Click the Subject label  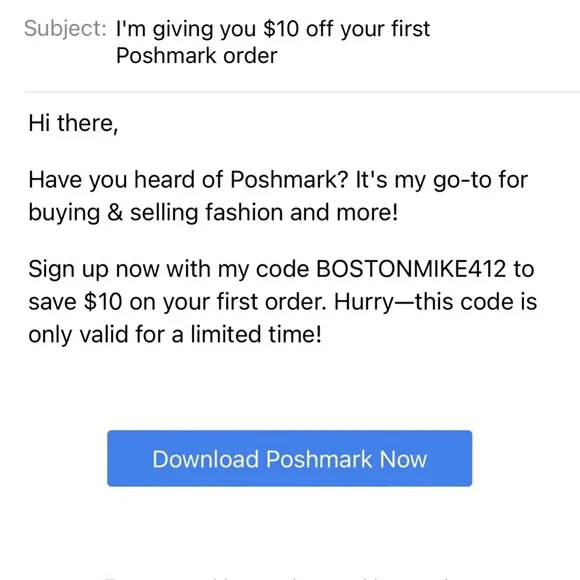click(65, 28)
